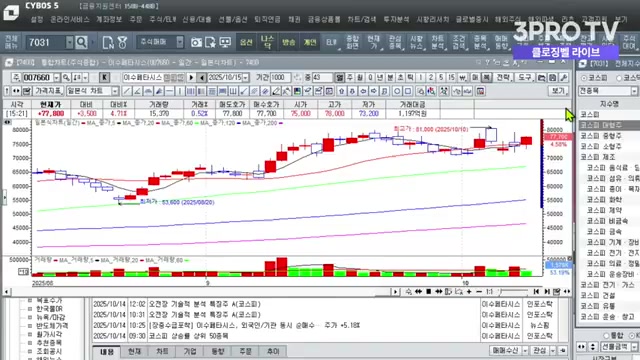Jump to the last bar with the skip-end icon
640x360 pixels.
click(x=547, y=291)
